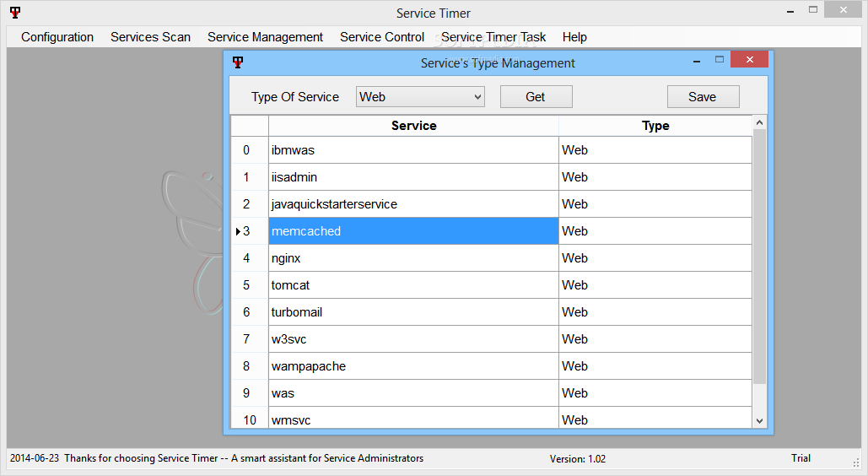Open the Configuration menu
Screen dimensions: 868x476
click(57, 37)
